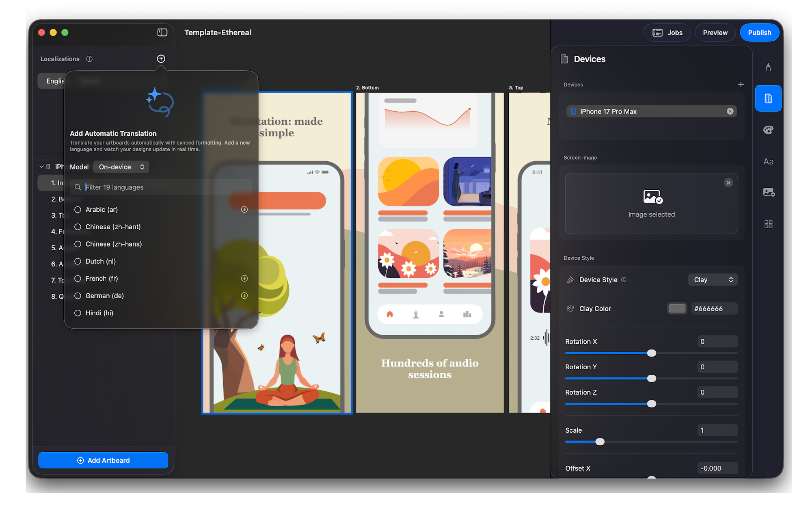The image size is (812, 516).
Task: Open the grid layout panel icon
Action: click(768, 224)
